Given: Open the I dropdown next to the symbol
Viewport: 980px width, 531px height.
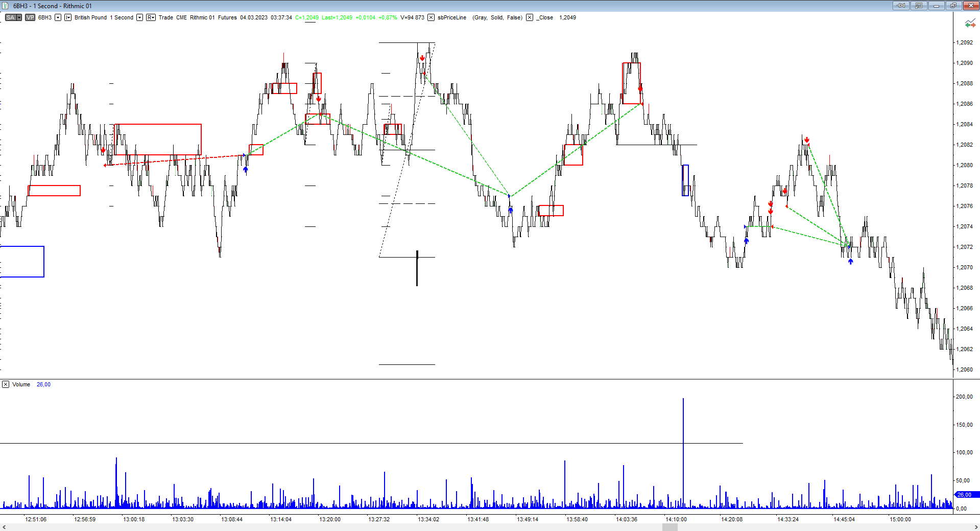Looking at the screenshot, I should pos(67,17).
